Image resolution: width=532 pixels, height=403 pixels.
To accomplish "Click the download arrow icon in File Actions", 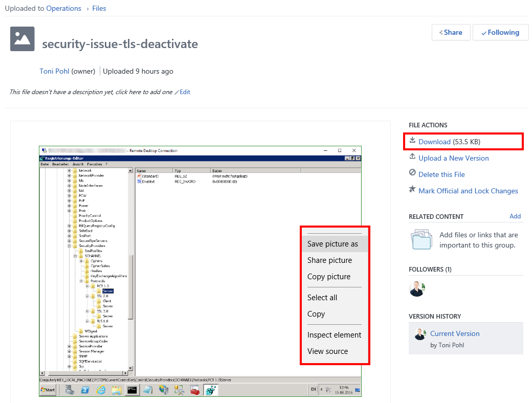I will pos(412,141).
